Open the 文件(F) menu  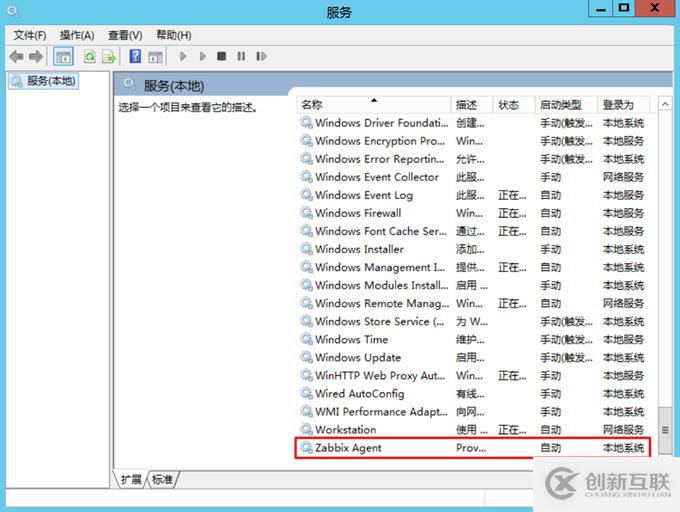(29, 35)
